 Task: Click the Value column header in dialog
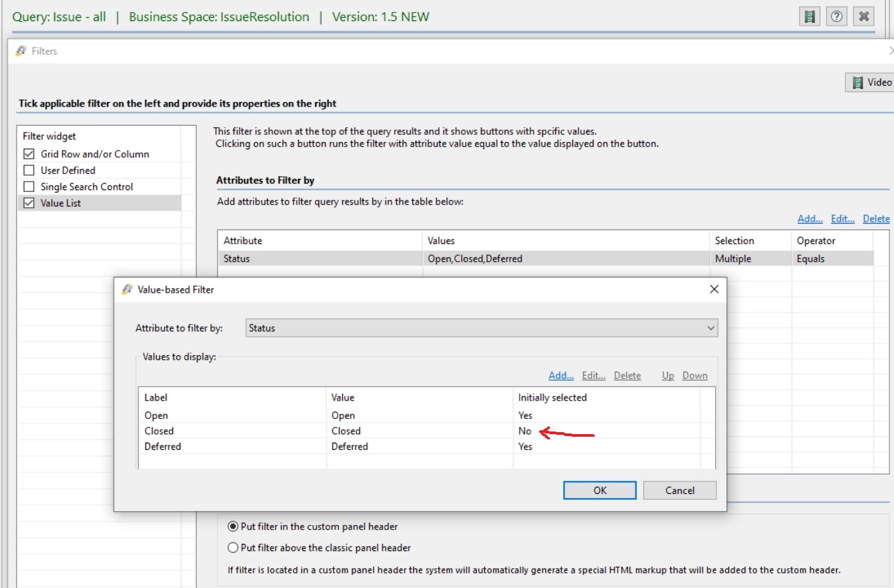420,397
